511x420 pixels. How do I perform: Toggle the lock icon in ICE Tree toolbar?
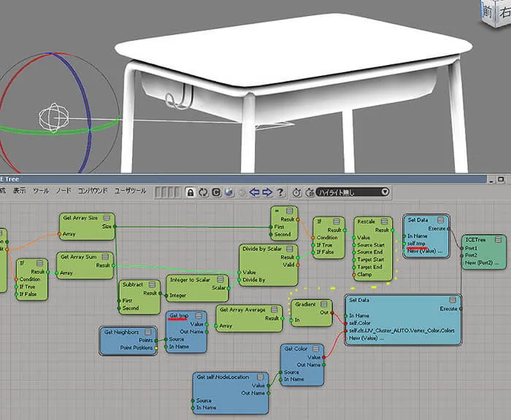coord(191,192)
